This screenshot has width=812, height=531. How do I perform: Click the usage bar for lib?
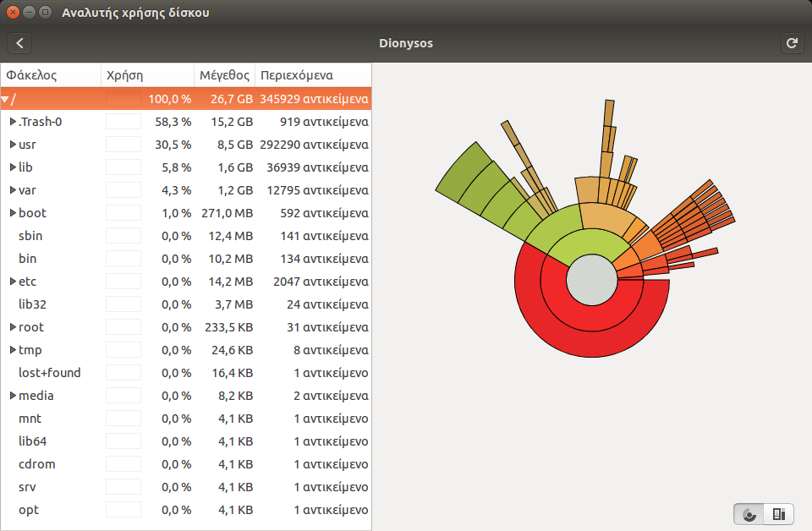(123, 167)
